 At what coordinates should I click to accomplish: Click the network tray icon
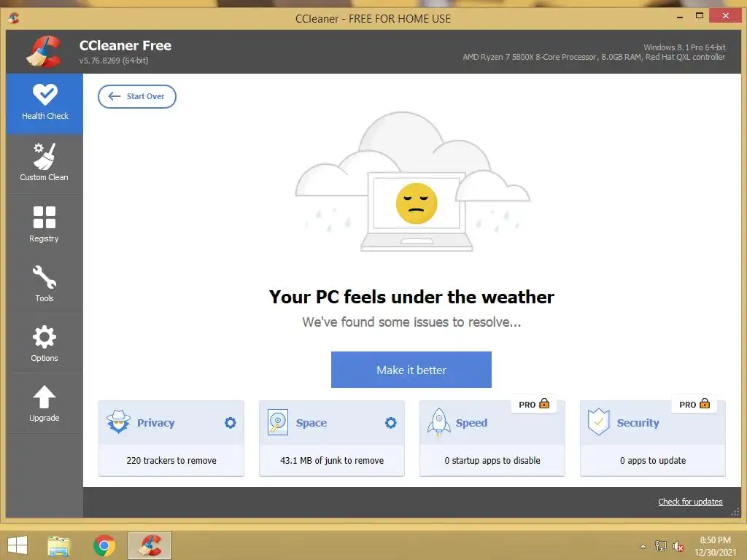coord(661,545)
